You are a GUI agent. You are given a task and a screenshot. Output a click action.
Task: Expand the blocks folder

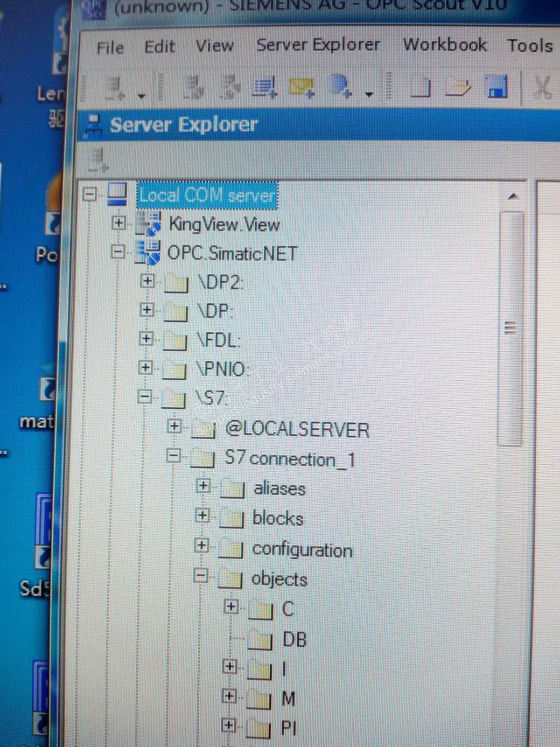(203, 516)
